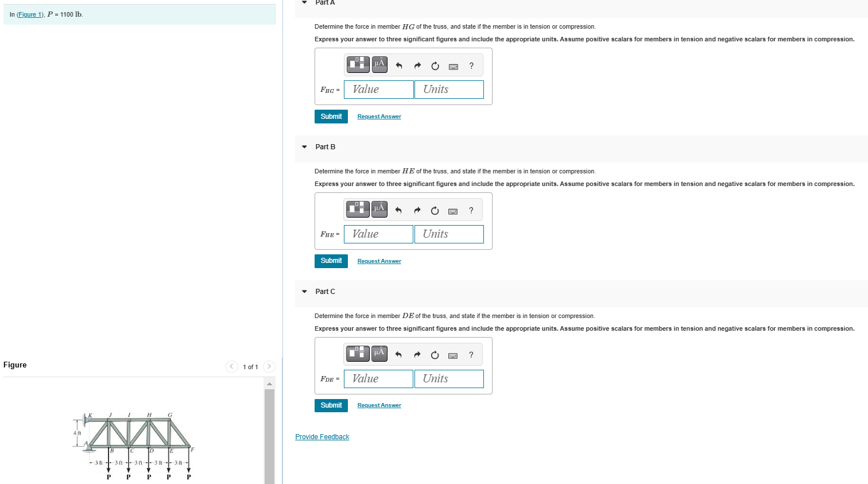Show keyboard shortcuts for Part B
Viewport: 868px width, 484px height.
point(453,211)
